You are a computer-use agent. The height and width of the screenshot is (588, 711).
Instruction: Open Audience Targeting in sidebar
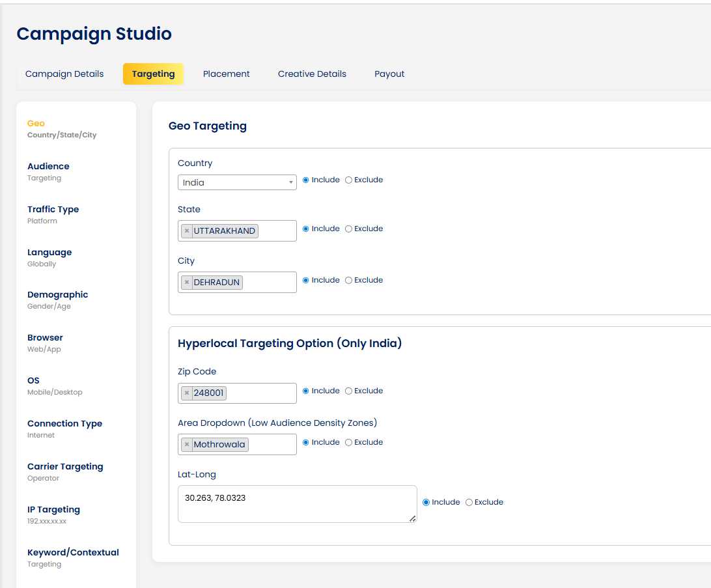[x=48, y=172]
